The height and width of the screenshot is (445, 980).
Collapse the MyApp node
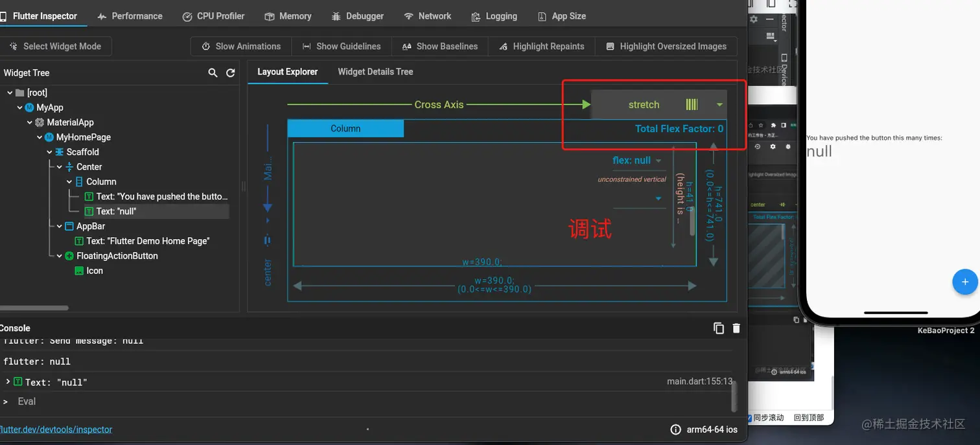click(x=19, y=108)
